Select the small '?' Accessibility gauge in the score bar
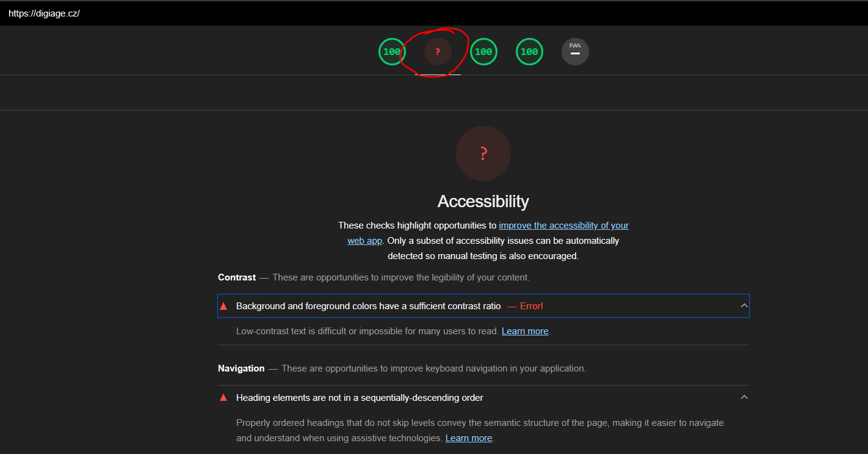 point(438,52)
